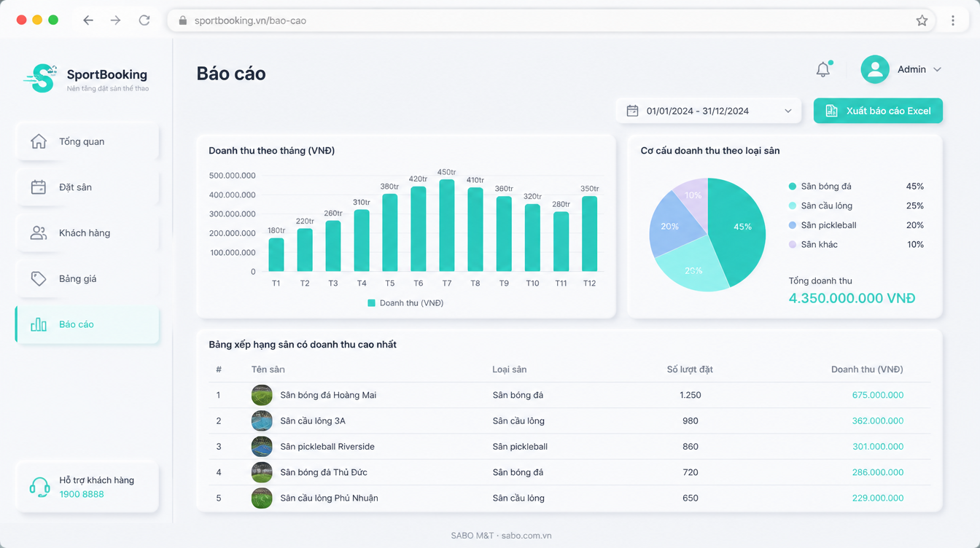Expand the Admin account dropdown chevron
This screenshot has height=548, width=980.
pos(937,69)
